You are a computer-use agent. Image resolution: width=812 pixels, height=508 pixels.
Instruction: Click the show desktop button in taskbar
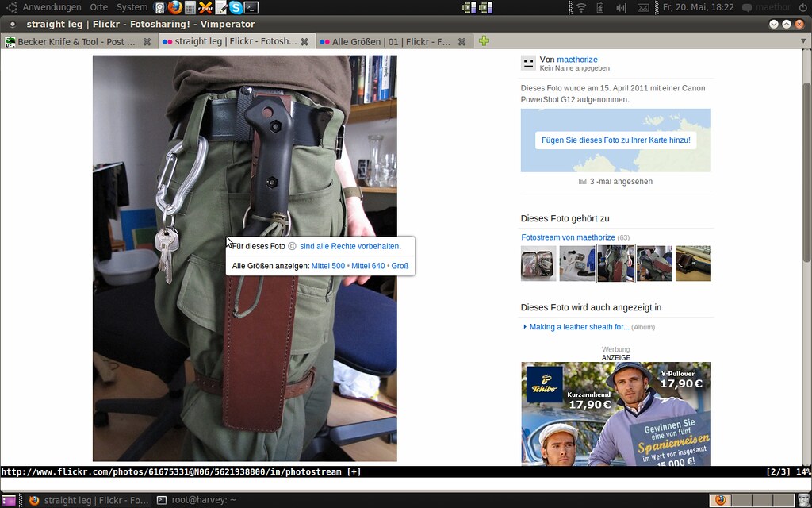[9, 500]
